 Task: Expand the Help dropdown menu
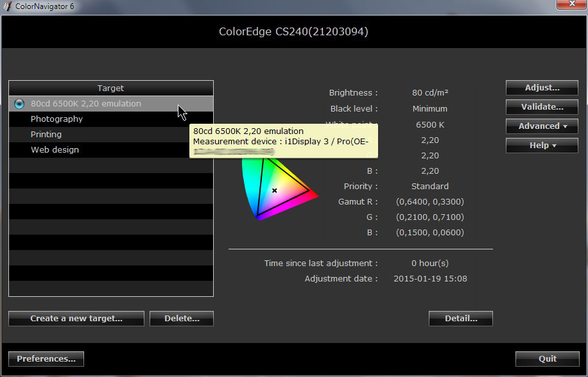(542, 146)
